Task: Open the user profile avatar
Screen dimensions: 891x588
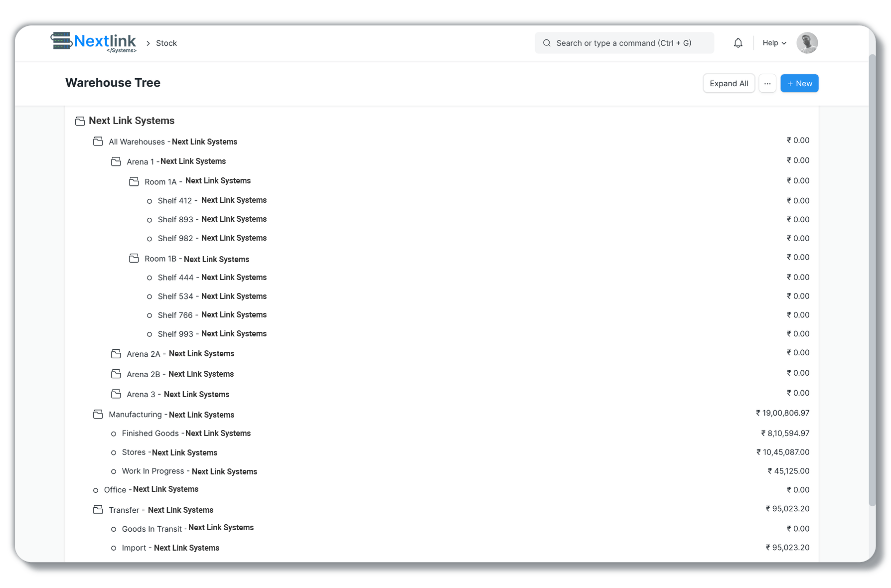Action: [x=807, y=43]
